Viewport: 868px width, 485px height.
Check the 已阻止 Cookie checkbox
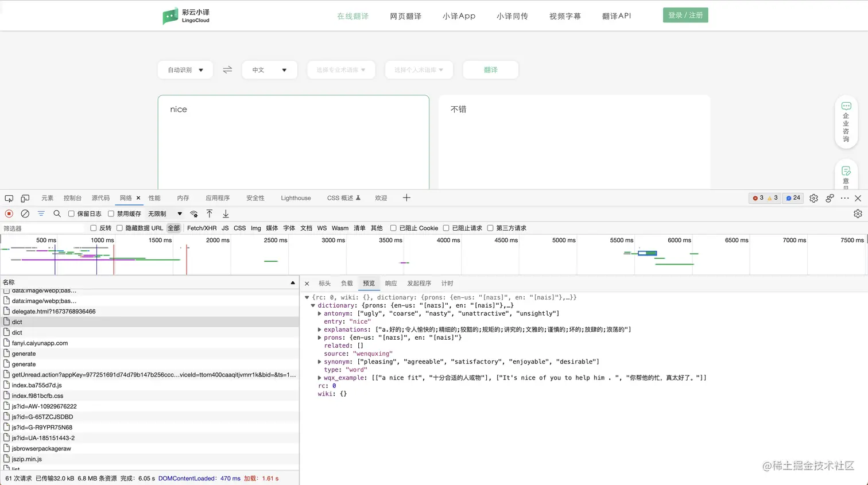[x=393, y=228]
